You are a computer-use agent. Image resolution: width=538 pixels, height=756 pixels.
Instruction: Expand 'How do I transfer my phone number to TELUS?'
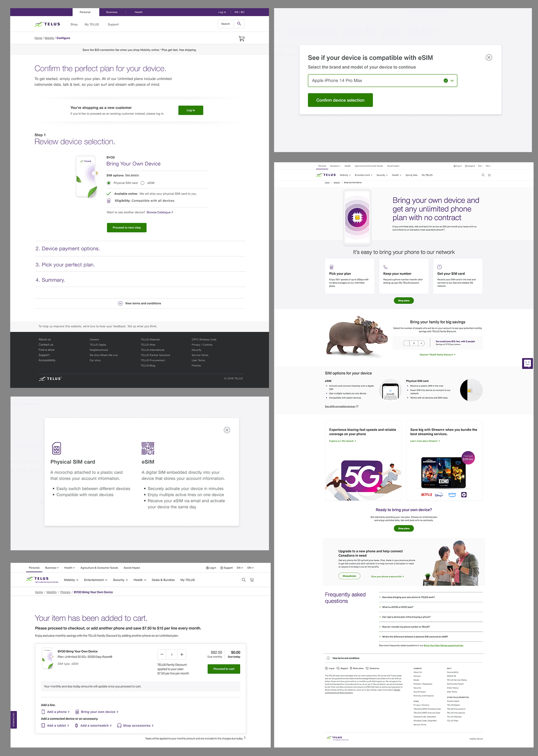pos(431,627)
